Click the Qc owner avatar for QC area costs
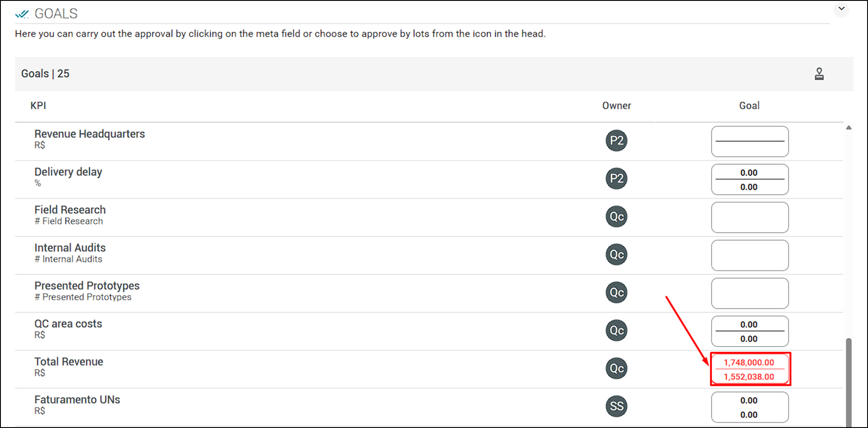This screenshot has width=868, height=428. (616, 330)
